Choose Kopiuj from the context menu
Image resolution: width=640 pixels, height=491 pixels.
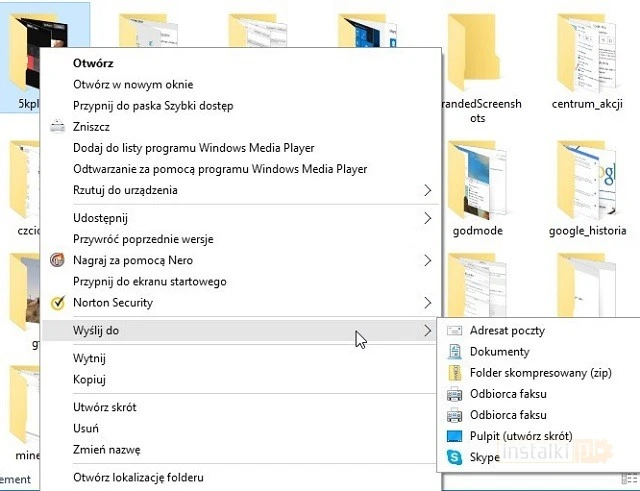(x=89, y=379)
